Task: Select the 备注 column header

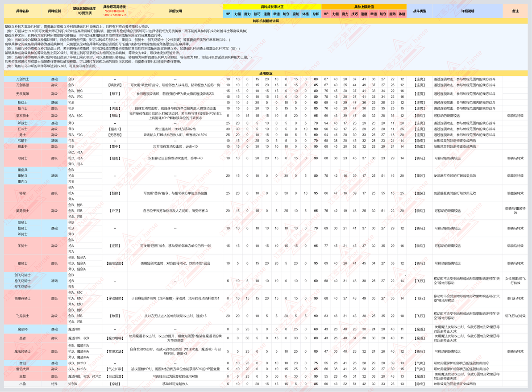Action: pos(515,11)
